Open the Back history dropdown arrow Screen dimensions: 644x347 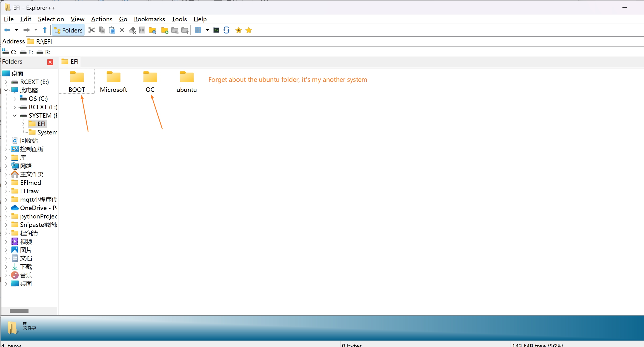[17, 30]
